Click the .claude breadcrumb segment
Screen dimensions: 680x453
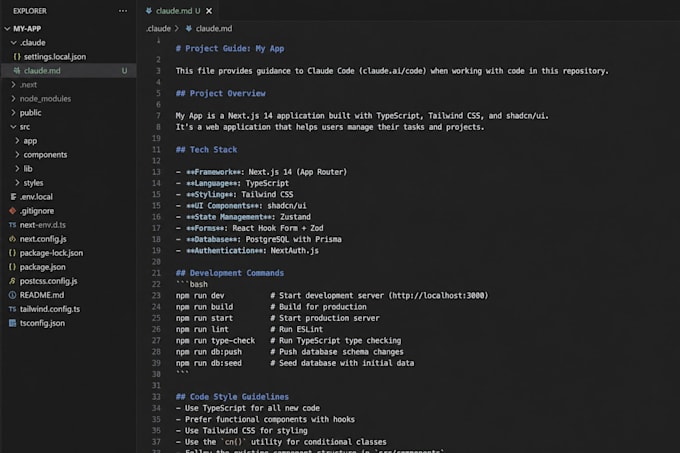click(x=158, y=29)
